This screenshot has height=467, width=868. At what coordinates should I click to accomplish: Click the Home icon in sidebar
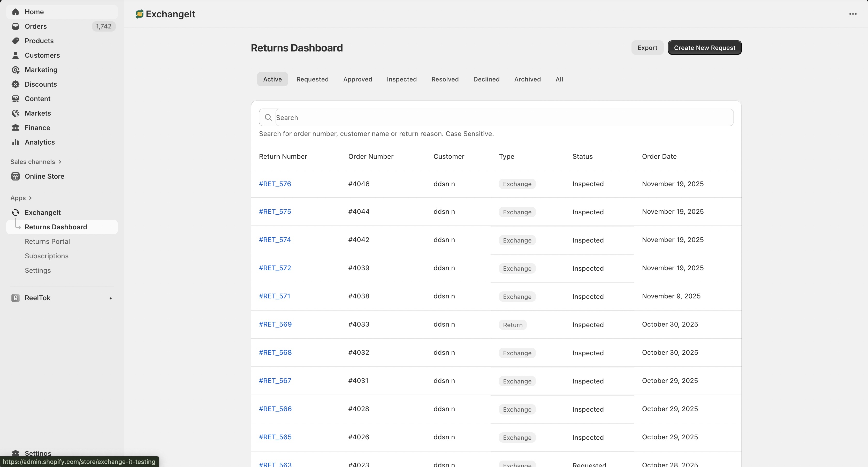[16, 12]
